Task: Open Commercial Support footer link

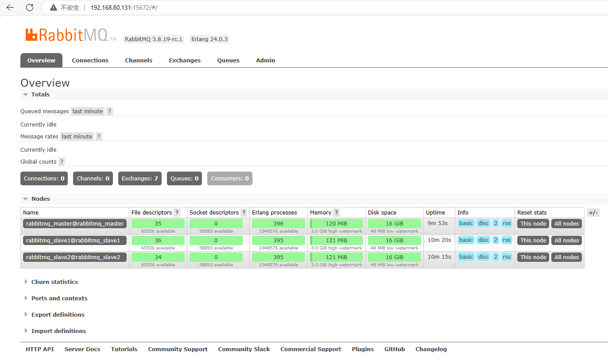Action: tap(311, 349)
